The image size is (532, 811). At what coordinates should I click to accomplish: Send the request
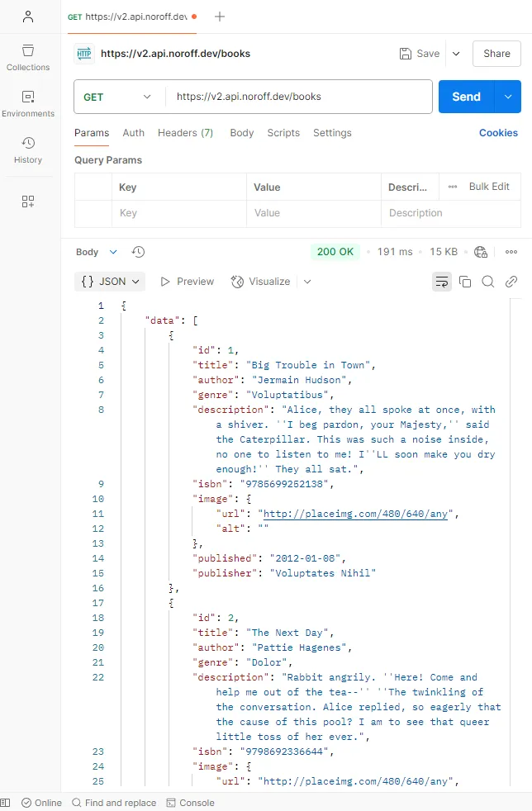point(466,97)
